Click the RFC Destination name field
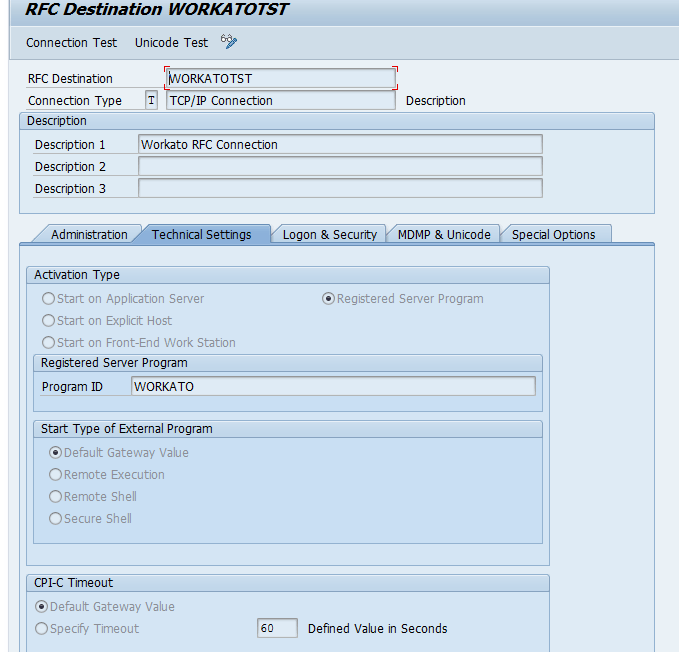Screen dimensions: 679x652 (x=281, y=78)
